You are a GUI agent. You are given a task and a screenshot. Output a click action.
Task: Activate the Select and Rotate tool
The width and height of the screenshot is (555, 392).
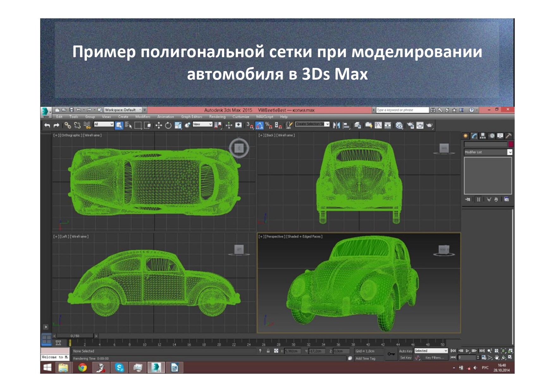click(168, 125)
